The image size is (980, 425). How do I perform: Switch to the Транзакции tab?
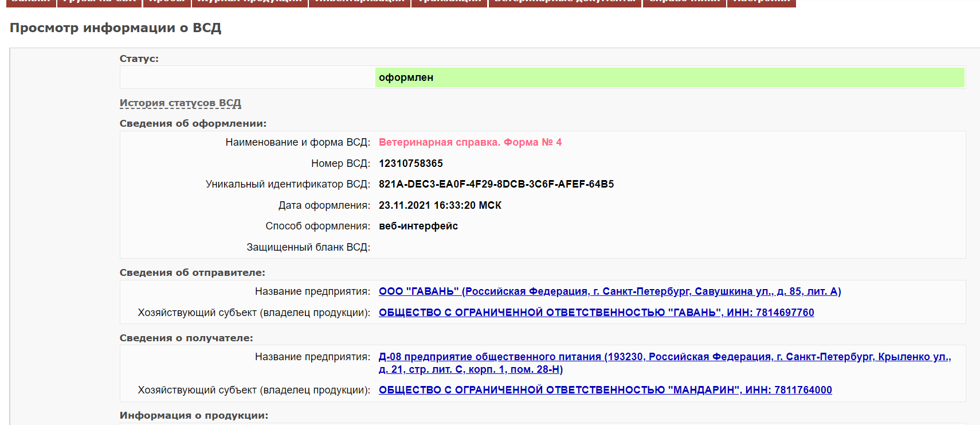(449, 2)
